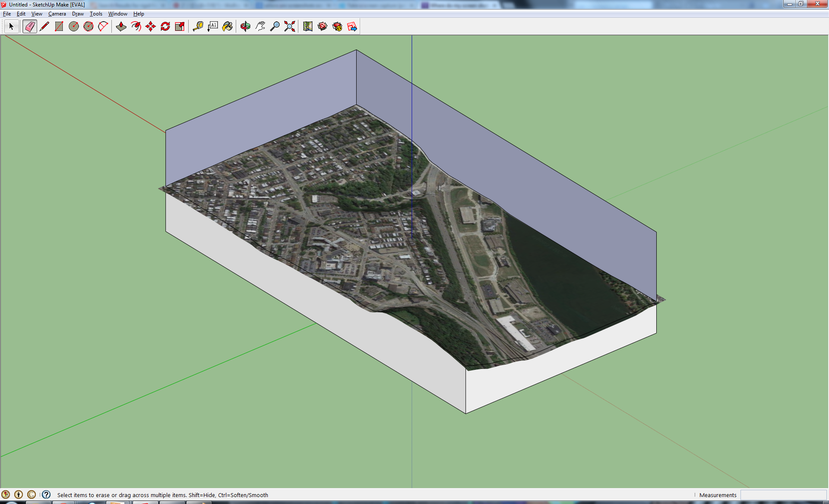Open the Extension Warehouse icon
829x504 pixels.
point(337,27)
